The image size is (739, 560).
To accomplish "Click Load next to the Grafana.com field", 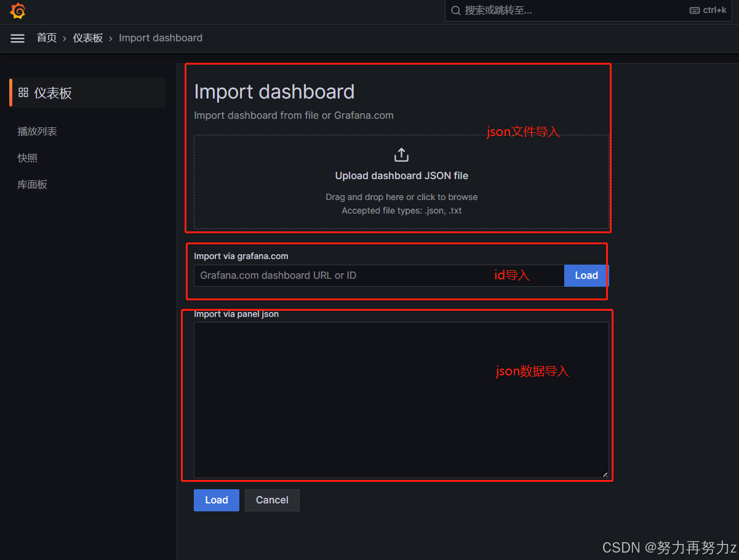I will point(586,276).
